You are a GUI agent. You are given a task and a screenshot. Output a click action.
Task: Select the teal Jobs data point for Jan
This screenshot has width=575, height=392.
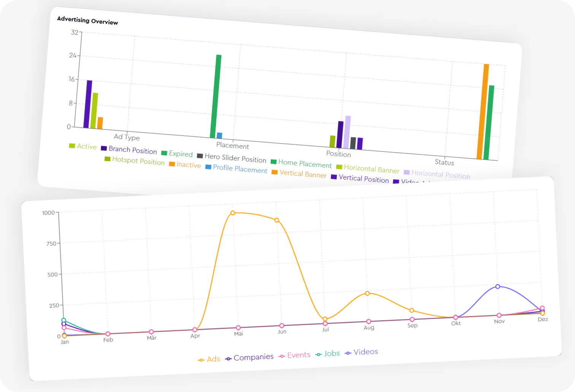coord(64,320)
